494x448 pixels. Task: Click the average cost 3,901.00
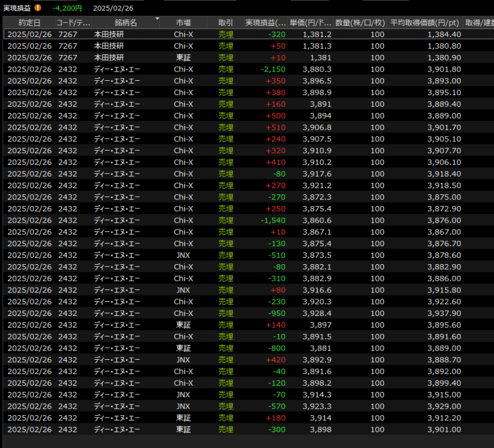click(444, 429)
